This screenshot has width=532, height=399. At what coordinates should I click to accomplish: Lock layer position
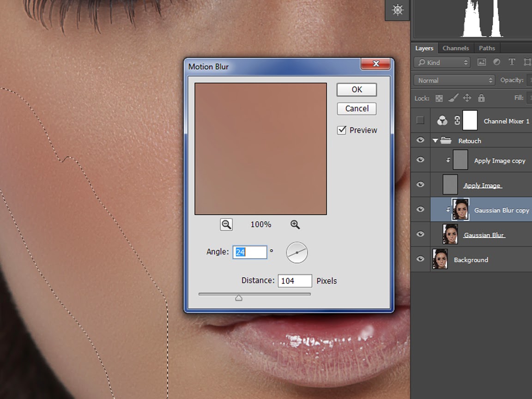pos(467,98)
